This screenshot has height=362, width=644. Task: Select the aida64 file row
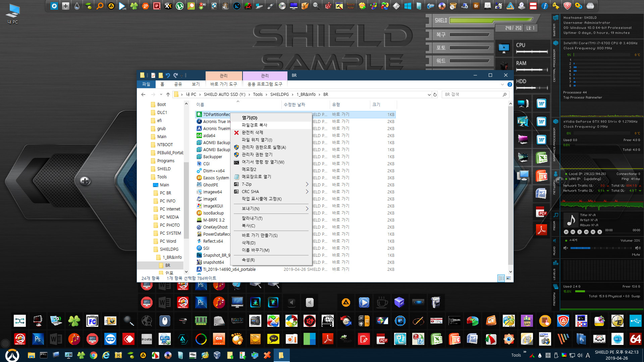(295, 136)
